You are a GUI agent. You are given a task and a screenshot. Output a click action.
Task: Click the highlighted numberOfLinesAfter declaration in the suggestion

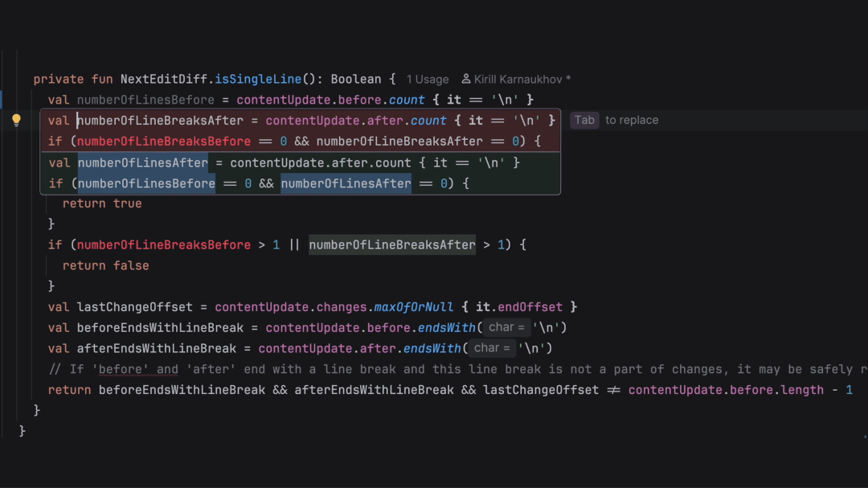[143, 163]
